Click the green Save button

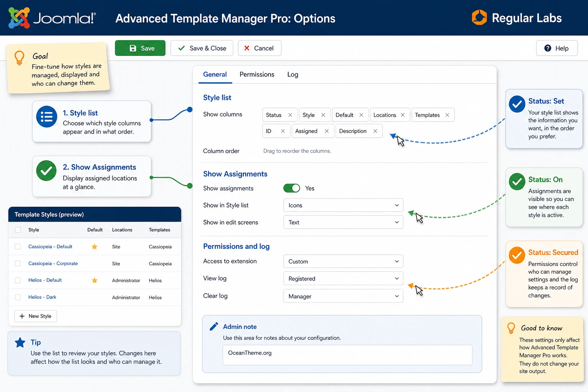pos(140,48)
